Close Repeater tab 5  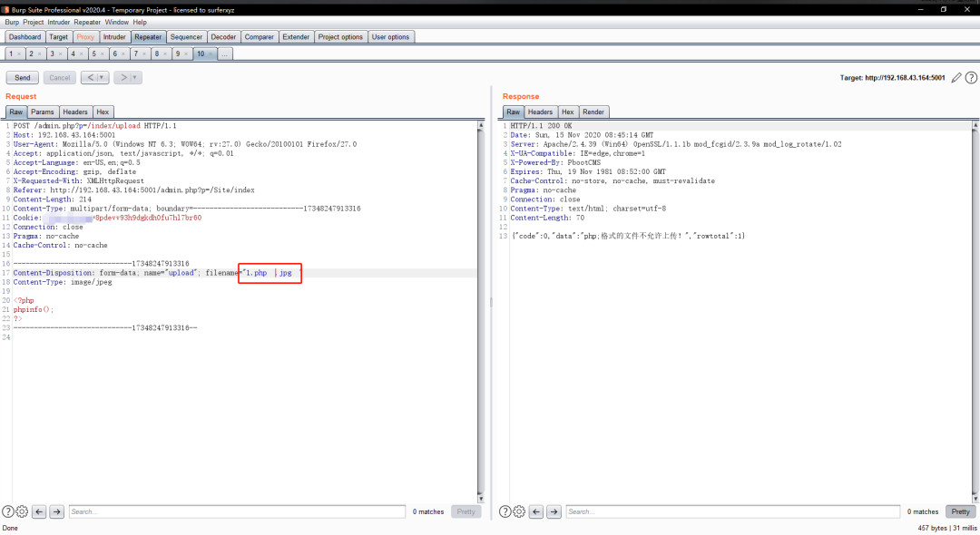103,54
